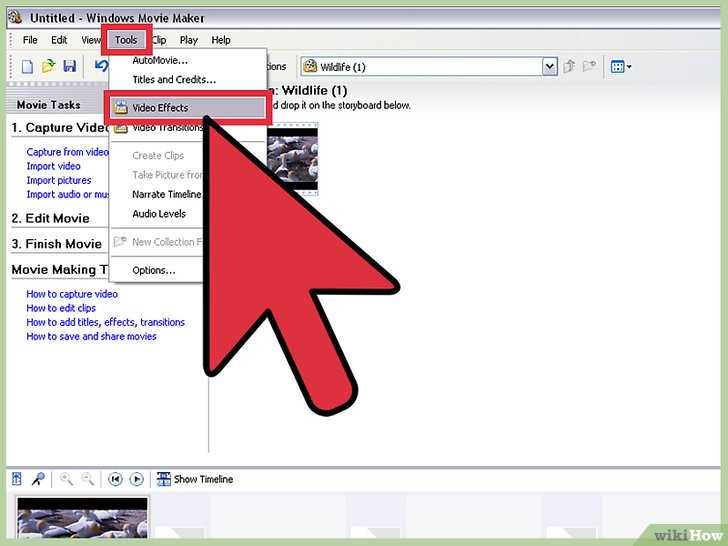The image size is (728, 546).
Task: Click the Zoom In magnifier on storyboard
Action: point(66,479)
